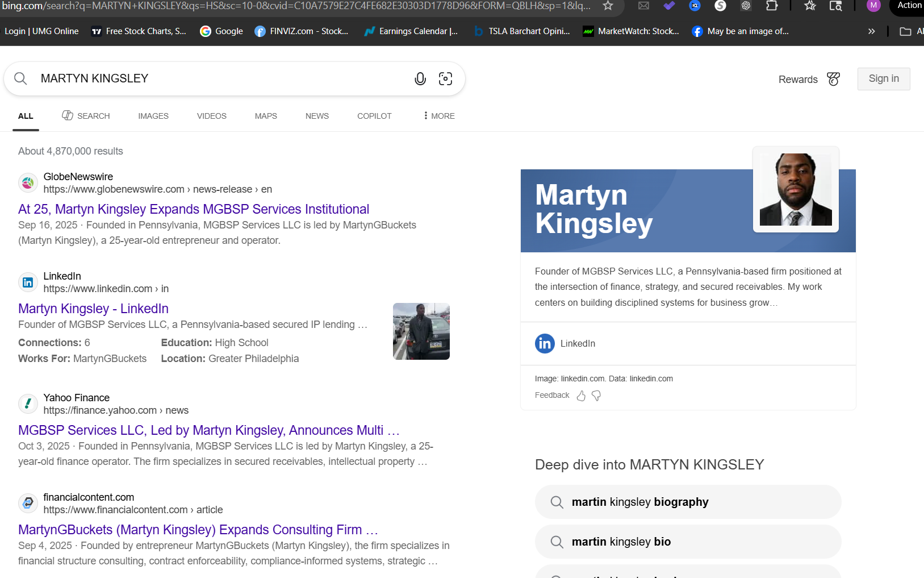Click the LinkedIn result thumbnail photo
Image resolution: width=924 pixels, height=578 pixels.
pyautogui.click(x=421, y=331)
